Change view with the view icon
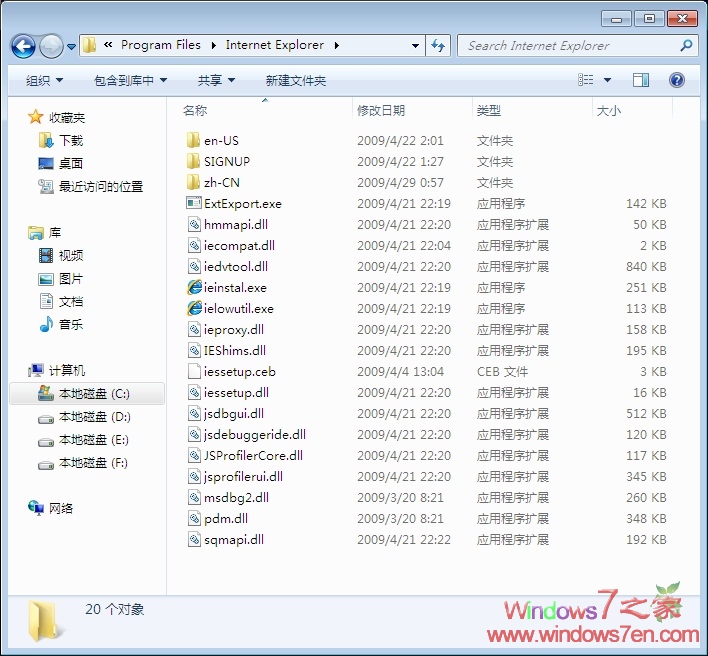The image size is (708, 656). [586, 80]
